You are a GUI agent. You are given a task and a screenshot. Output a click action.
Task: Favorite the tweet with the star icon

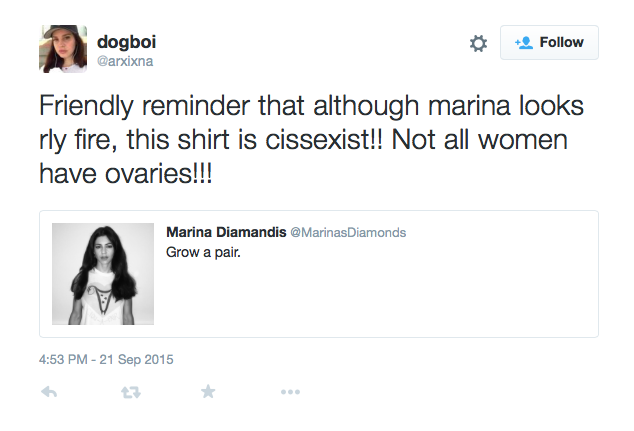coord(208,392)
